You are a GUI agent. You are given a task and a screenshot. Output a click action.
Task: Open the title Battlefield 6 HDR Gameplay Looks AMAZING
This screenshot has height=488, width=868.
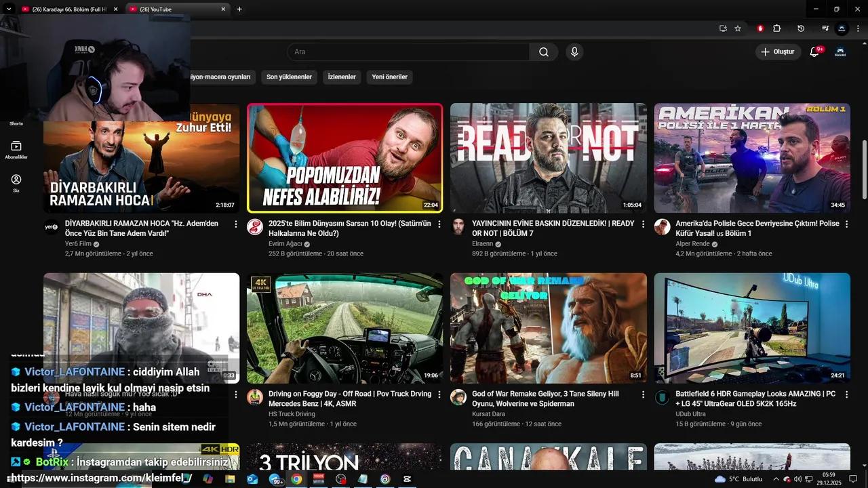pyautogui.click(x=755, y=399)
